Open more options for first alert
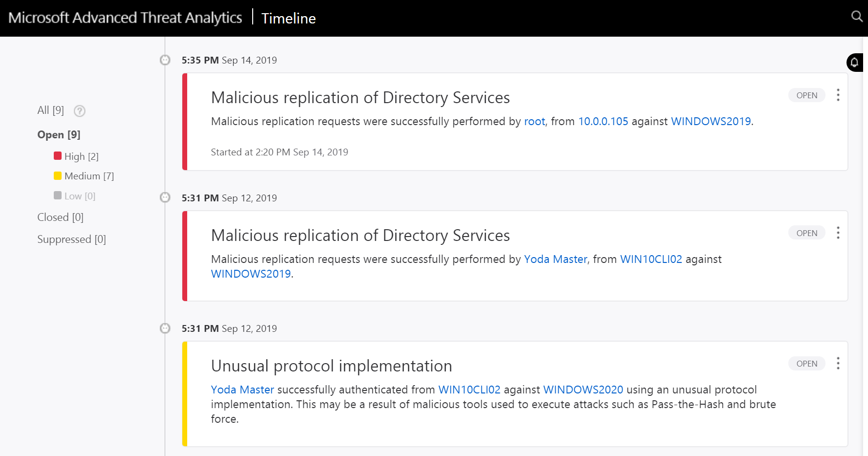The image size is (868, 456). coord(838,95)
